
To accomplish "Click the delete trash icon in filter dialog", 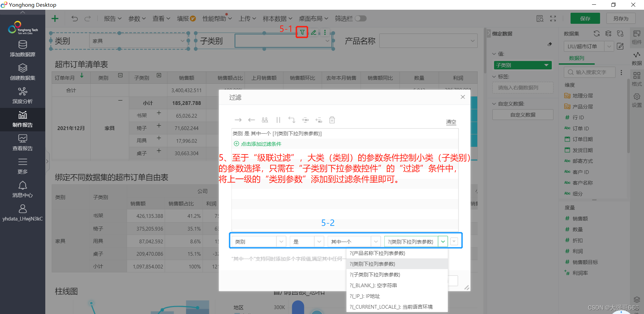I will 332,120.
